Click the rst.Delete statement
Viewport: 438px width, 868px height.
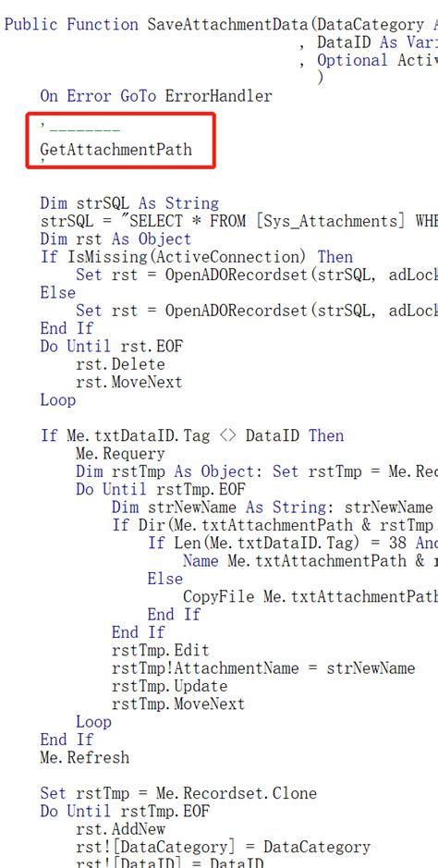tap(120, 364)
